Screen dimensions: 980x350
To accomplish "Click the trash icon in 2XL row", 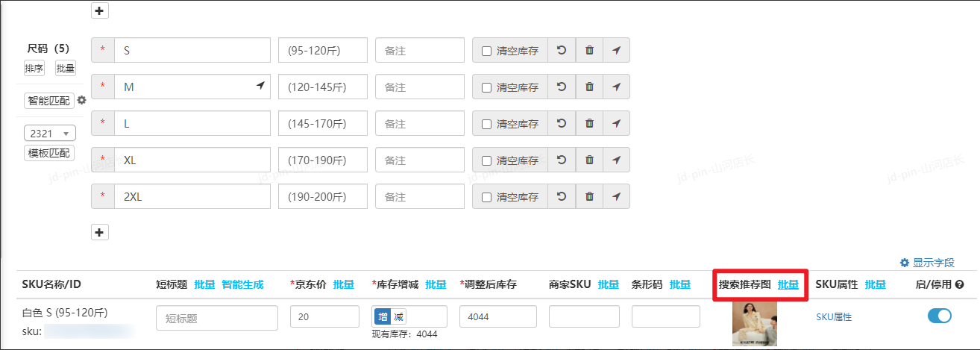I will (589, 197).
